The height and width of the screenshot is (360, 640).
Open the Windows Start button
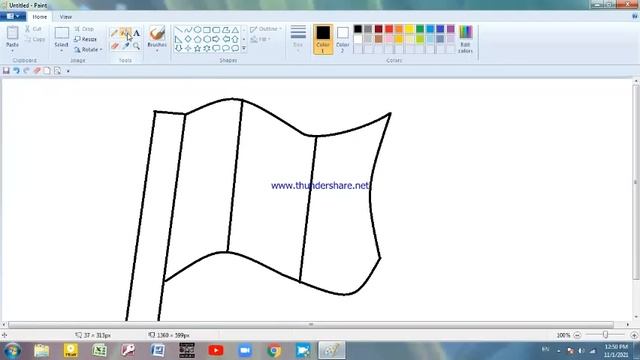(x=12, y=351)
